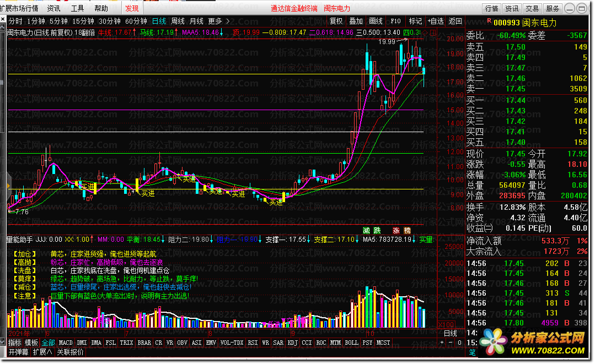Switch indicator to WR
Screen dimensions: 595x364
coord(265,343)
